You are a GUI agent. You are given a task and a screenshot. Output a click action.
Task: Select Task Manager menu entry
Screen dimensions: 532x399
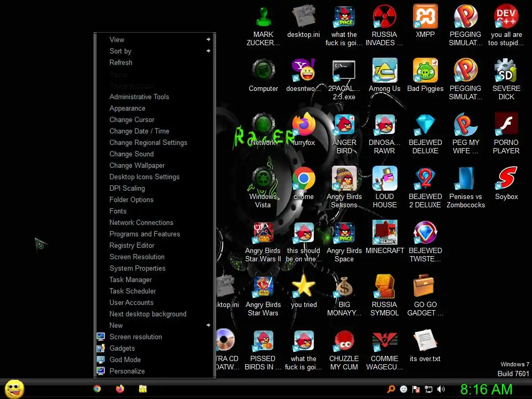pos(156,280)
